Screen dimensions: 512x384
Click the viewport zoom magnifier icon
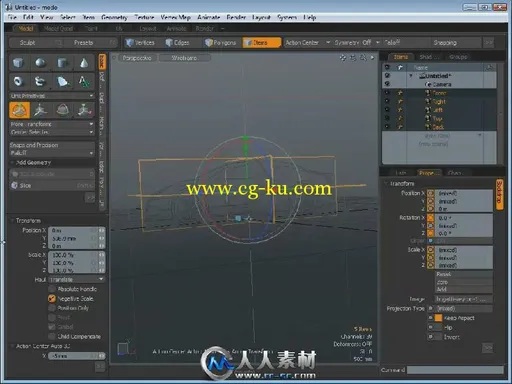pyautogui.click(x=363, y=58)
